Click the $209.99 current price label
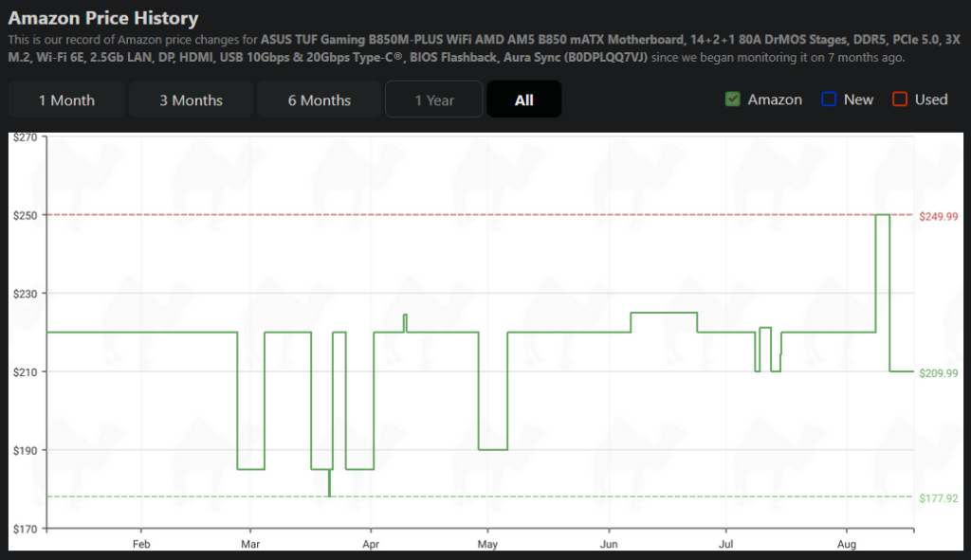 pos(939,373)
